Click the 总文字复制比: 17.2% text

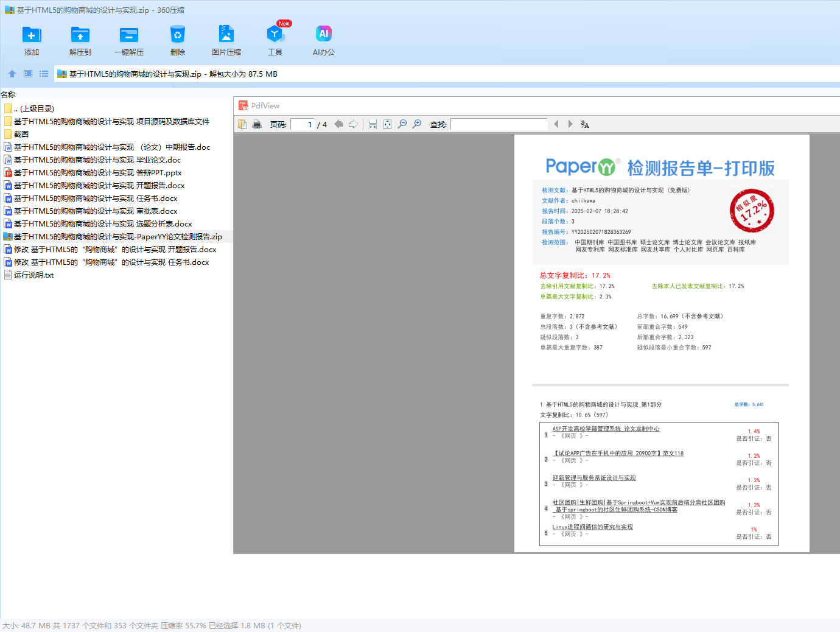click(x=575, y=275)
